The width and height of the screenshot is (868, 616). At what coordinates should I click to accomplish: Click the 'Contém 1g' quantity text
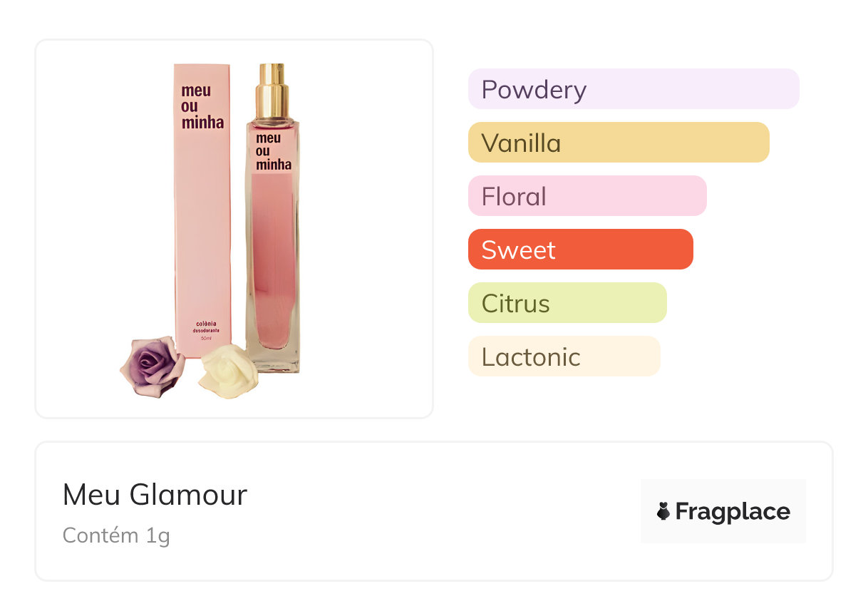coord(116,535)
